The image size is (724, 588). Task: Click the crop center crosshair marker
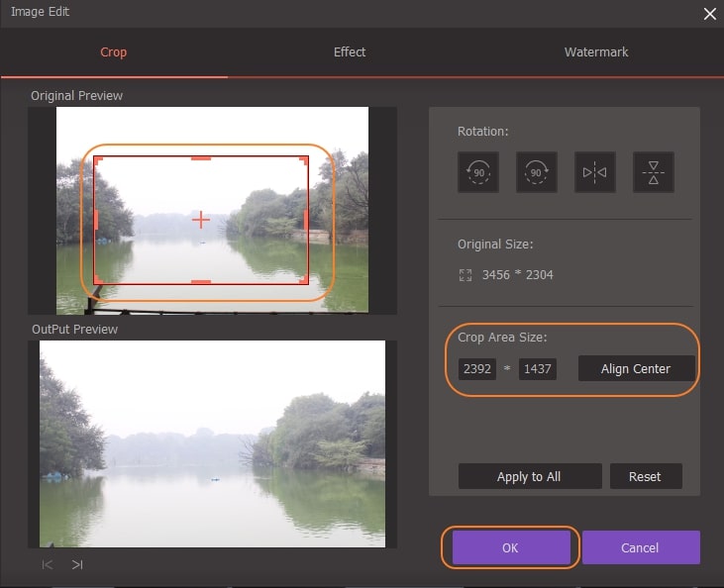[201, 219]
